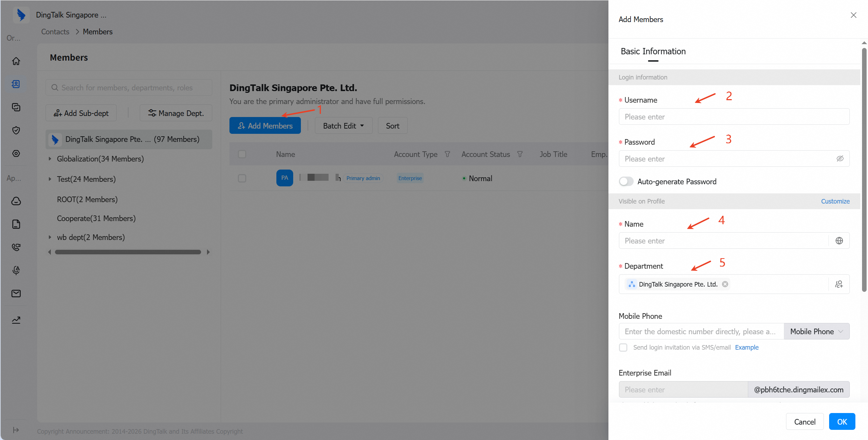Viewport: 868px width, 440px height.
Task: Open the home icon in left sidebar
Action: (16, 61)
